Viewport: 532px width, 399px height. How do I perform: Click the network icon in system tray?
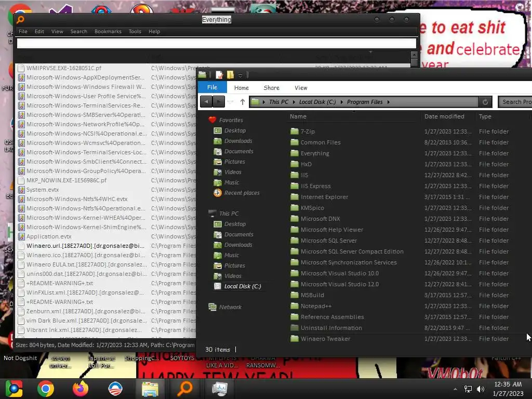(468, 389)
